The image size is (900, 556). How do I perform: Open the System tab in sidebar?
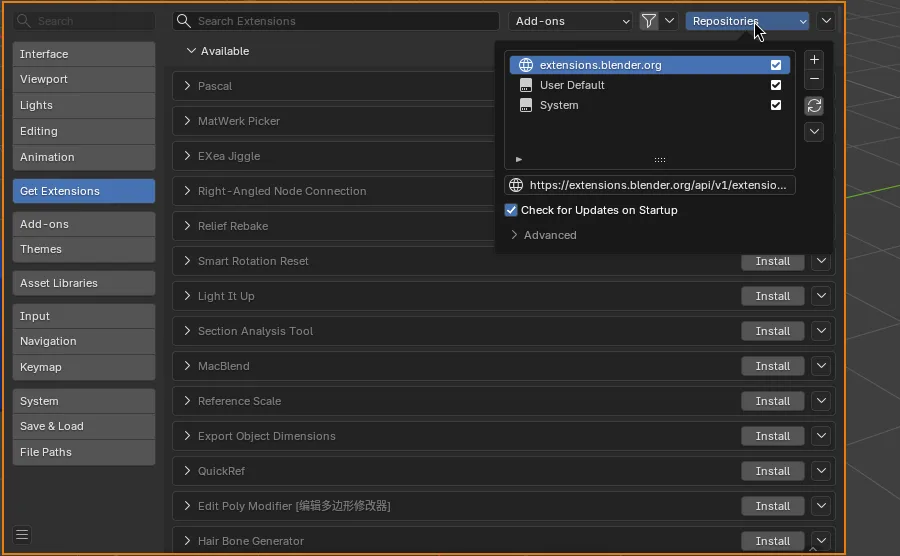[84, 401]
